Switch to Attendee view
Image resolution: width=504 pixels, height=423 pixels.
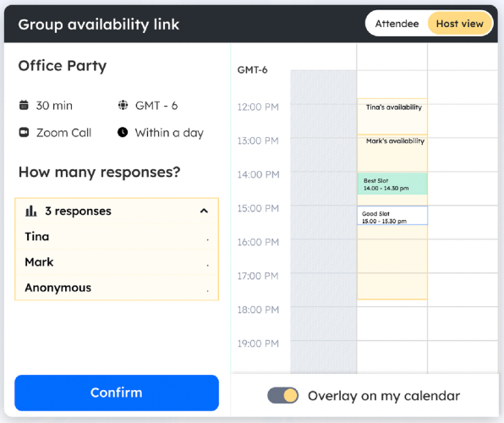point(397,24)
